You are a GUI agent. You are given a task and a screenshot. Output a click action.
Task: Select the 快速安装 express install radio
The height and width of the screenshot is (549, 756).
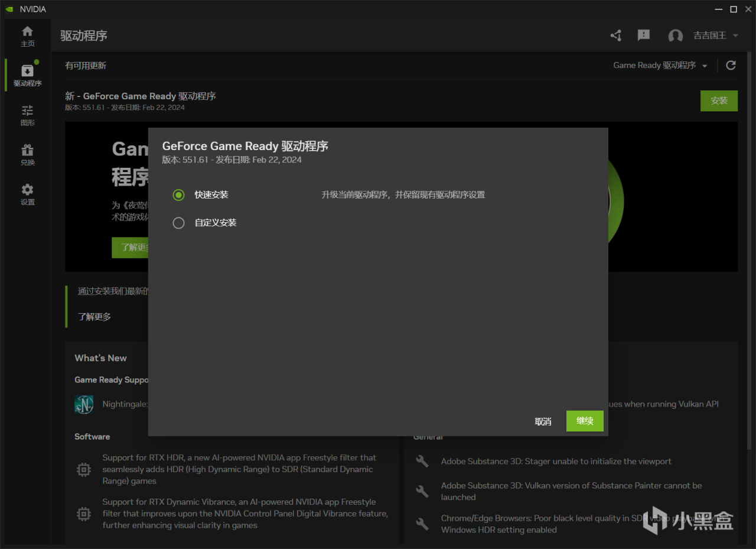pos(178,194)
